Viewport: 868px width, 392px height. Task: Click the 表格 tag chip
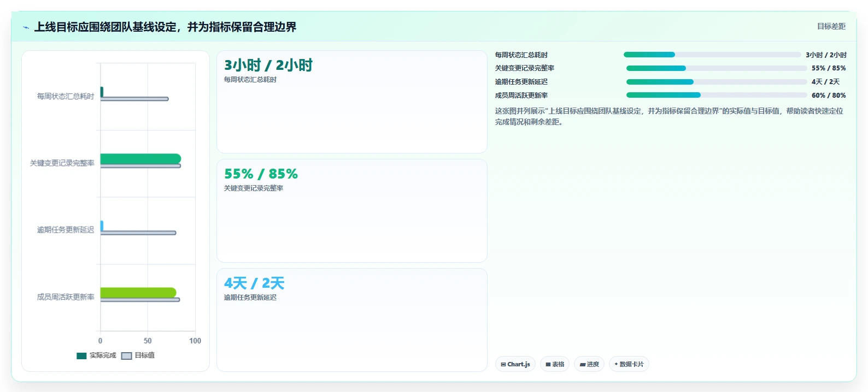[x=555, y=364]
